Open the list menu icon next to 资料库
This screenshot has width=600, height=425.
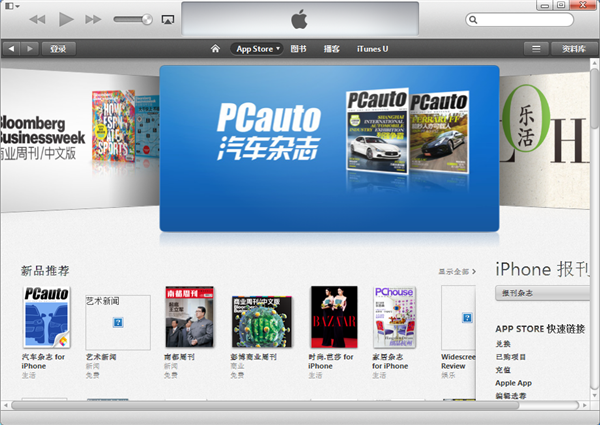536,49
